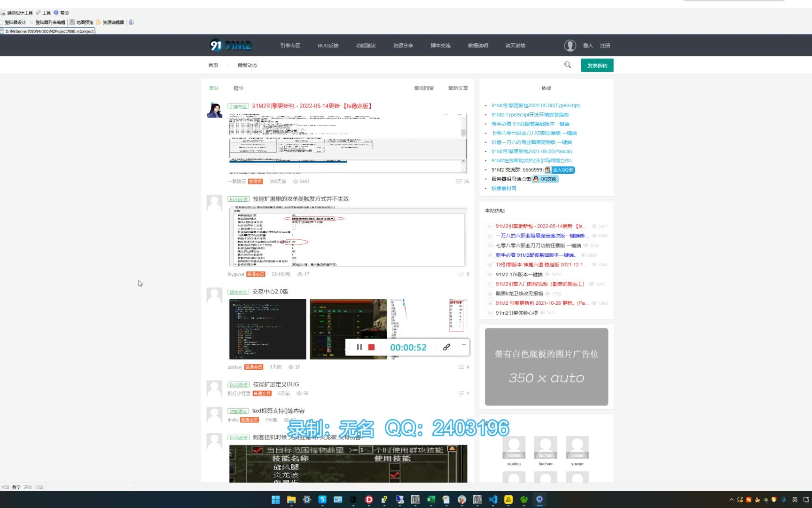
Task: Click the 350 x auto ad placeholder
Action: (x=546, y=367)
